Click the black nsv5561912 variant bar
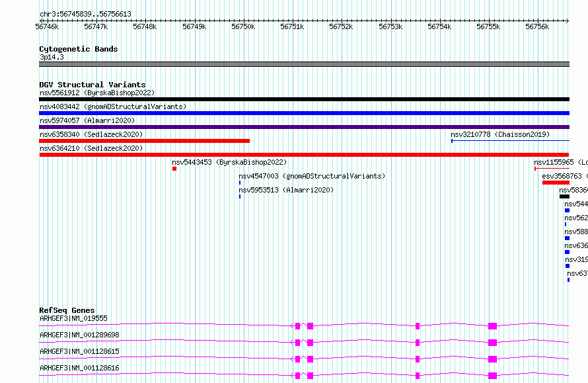Screen dimensions: 588x383 (x=304, y=99)
